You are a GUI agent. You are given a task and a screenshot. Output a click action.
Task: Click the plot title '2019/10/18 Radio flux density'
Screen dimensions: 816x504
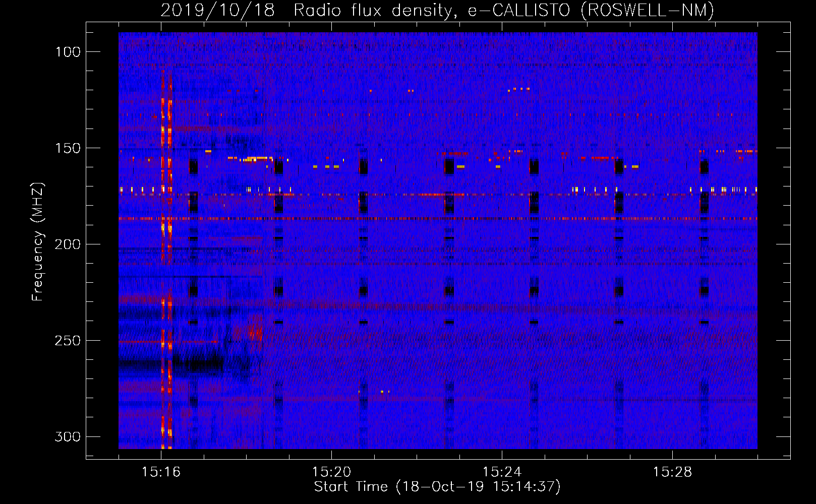[x=437, y=10]
